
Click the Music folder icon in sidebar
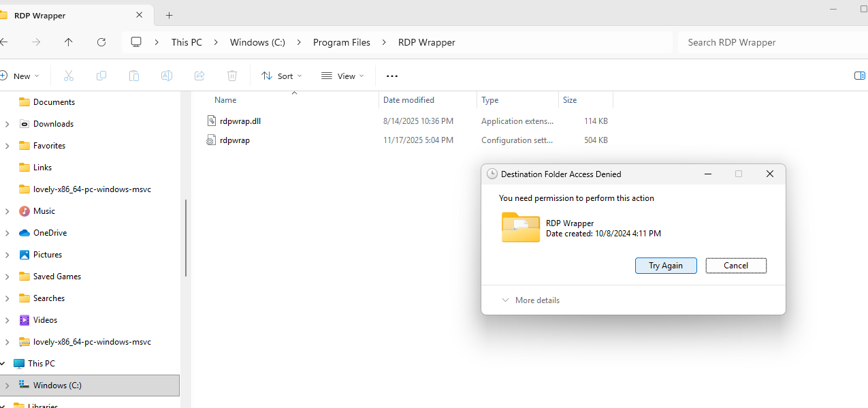point(25,211)
